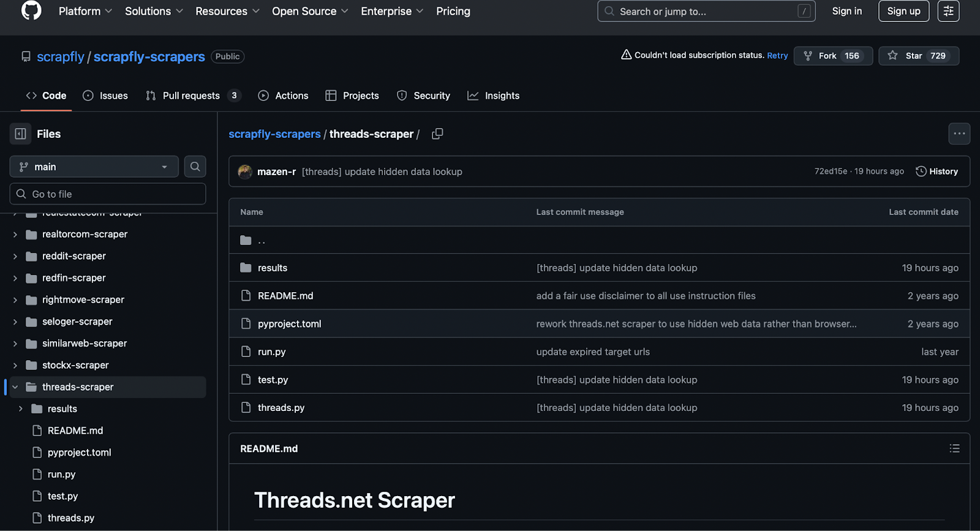Select similarweb-scraper folder in sidebar

point(85,343)
